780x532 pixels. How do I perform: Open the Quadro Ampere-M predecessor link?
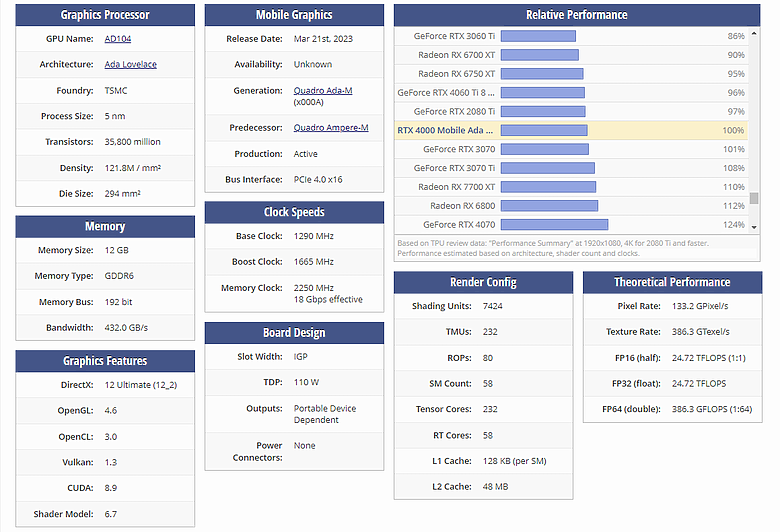pos(331,127)
